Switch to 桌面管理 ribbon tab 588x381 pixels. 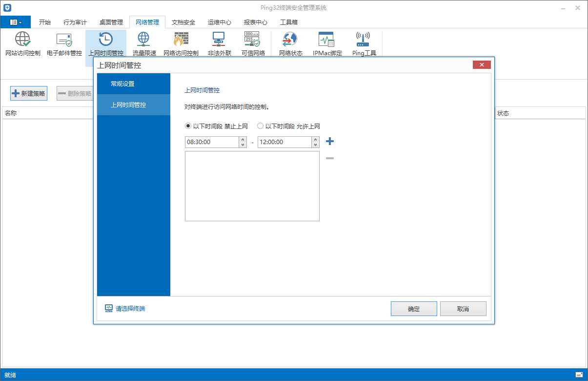click(111, 22)
